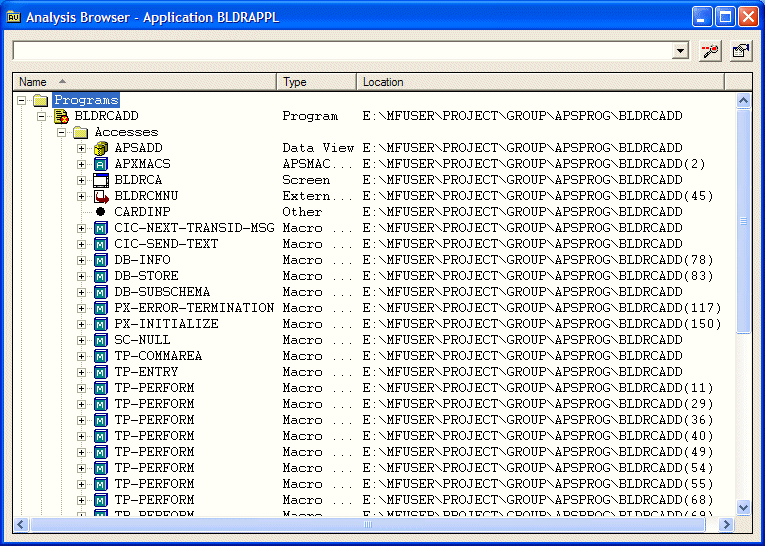This screenshot has width=765, height=546.
Task: Open the search combo box dropdown arrow
Action: click(681, 51)
